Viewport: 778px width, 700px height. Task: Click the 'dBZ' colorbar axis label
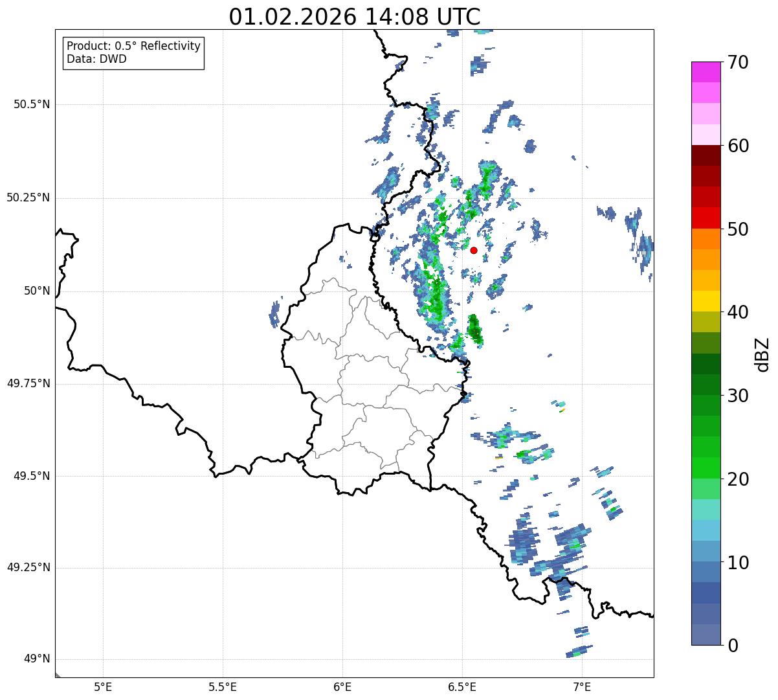[x=762, y=354]
